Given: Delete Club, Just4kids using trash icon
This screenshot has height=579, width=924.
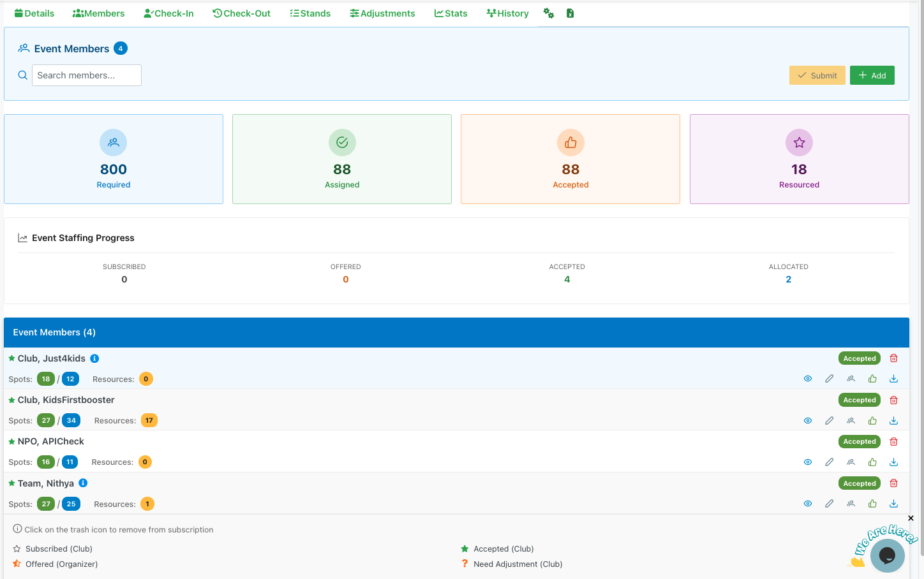Looking at the screenshot, I should pos(893,358).
